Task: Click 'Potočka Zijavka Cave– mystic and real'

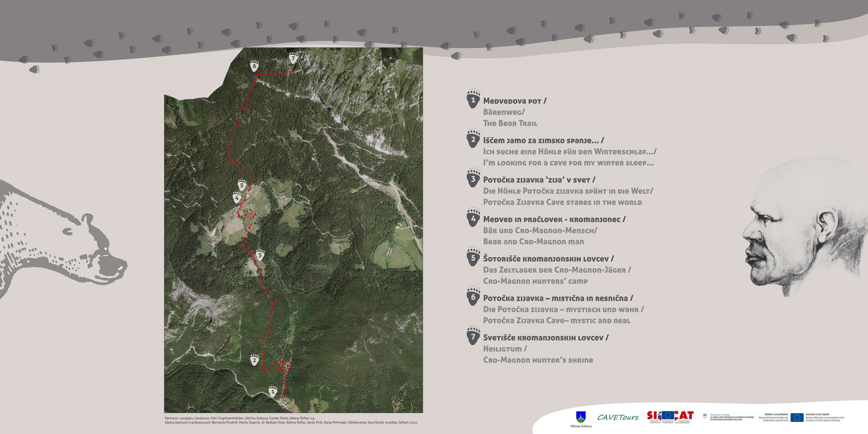Action: pos(556,321)
